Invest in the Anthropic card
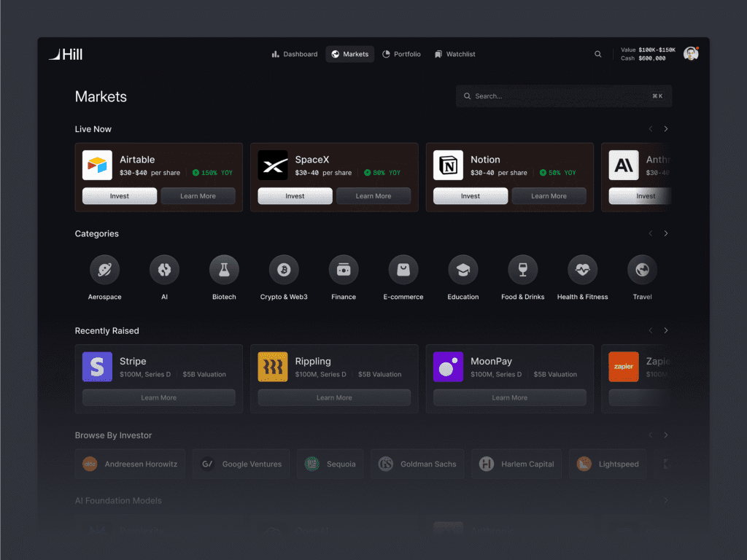Viewport: 747px width, 560px height. pos(640,196)
